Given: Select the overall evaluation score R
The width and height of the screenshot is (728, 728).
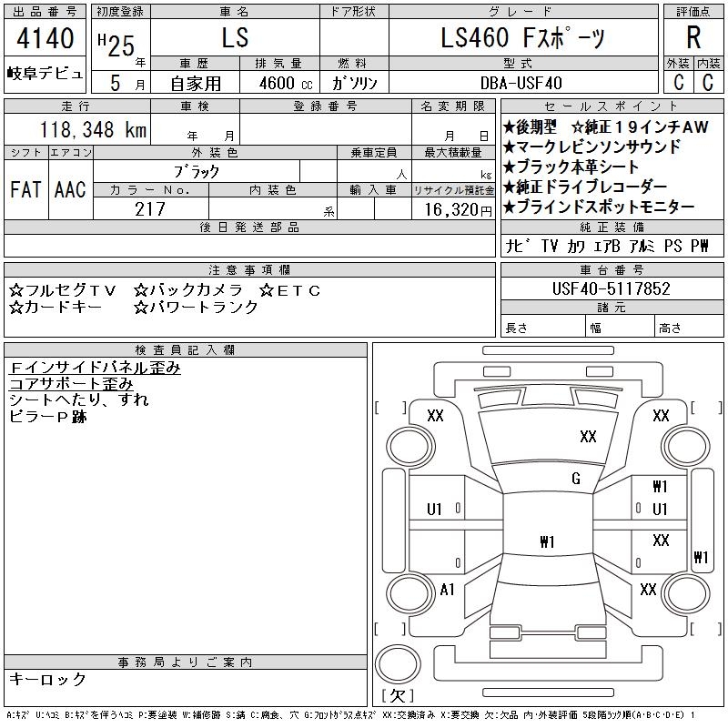Looking at the screenshot, I should [x=693, y=37].
